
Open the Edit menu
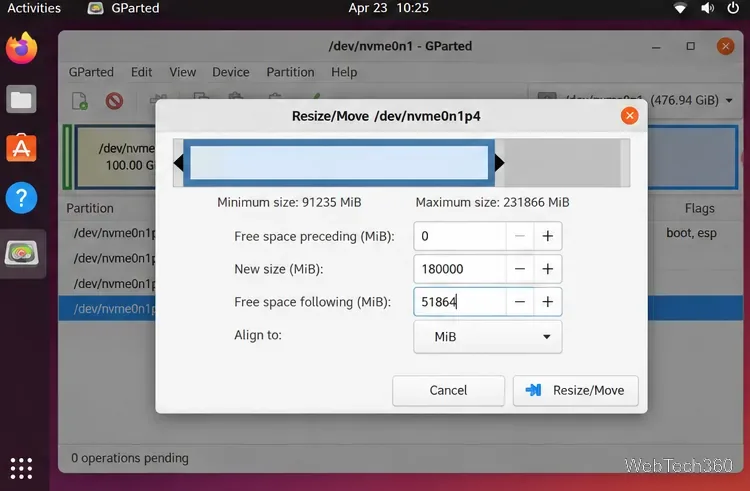click(142, 72)
